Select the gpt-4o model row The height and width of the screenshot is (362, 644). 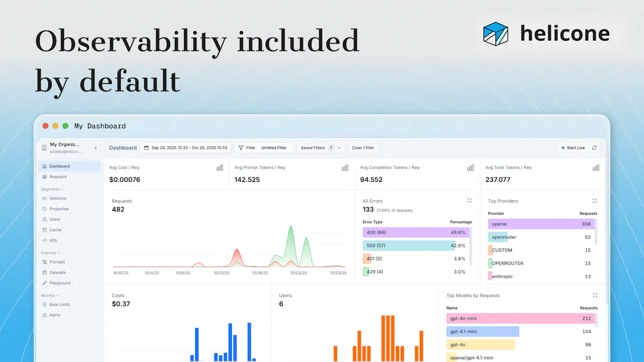coord(520,345)
